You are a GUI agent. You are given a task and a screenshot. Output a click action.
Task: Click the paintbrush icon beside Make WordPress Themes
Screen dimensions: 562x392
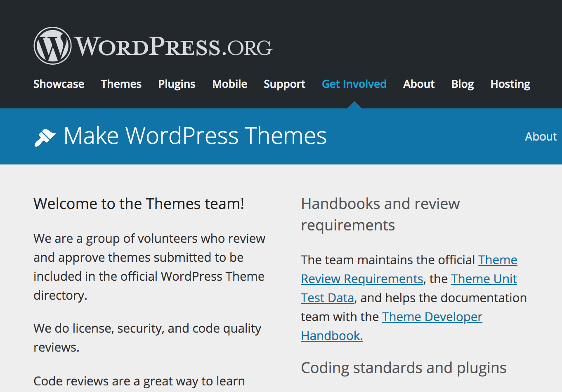45,137
